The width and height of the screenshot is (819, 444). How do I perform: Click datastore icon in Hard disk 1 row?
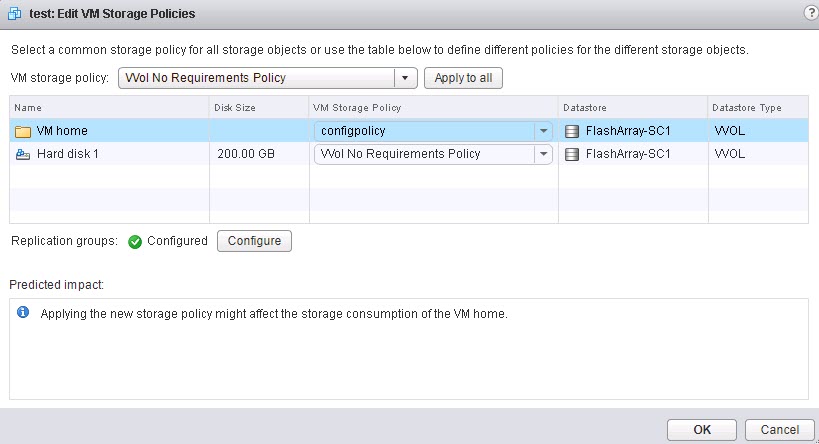coord(572,154)
